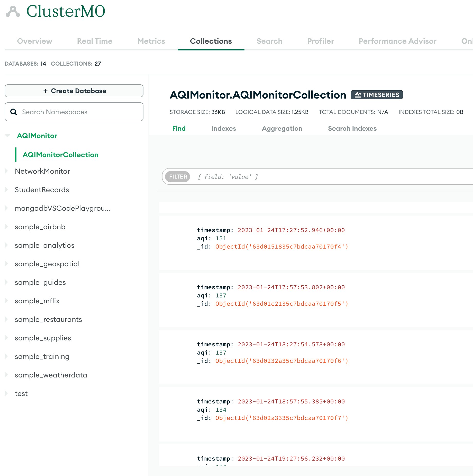Click the ClusterMO cluster icon

13,12
